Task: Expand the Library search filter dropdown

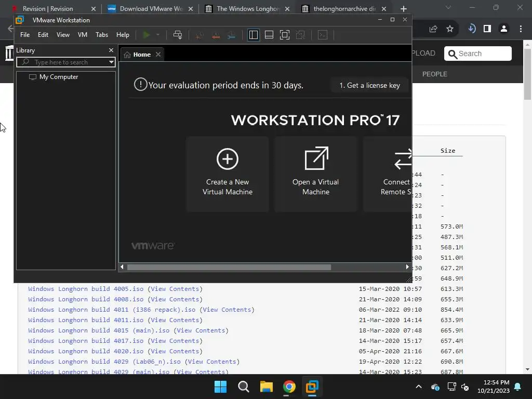Action: (111, 62)
